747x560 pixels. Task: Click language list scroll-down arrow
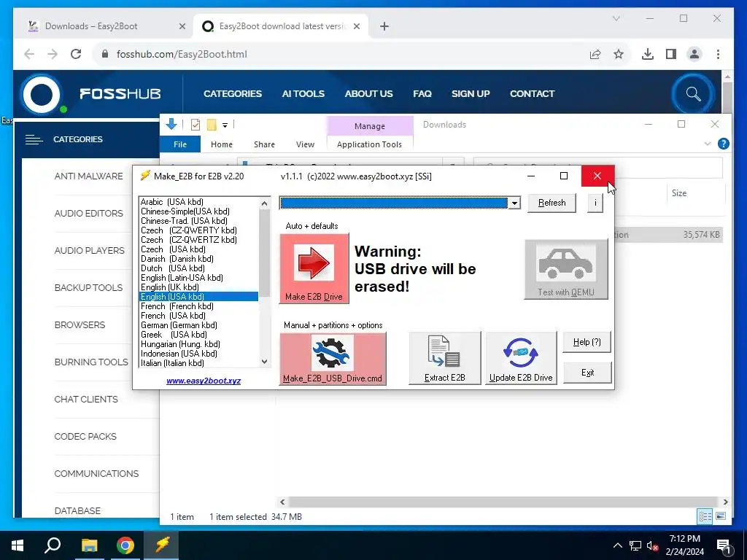264,362
